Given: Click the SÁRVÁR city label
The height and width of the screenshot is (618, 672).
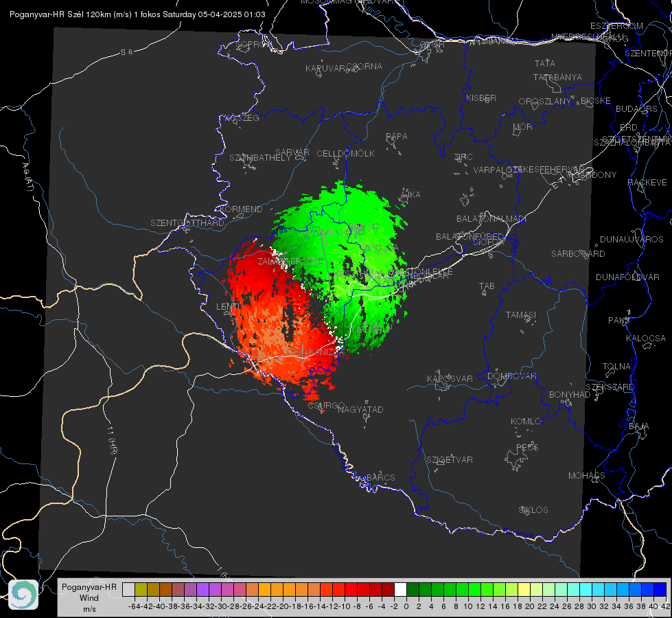Looking at the screenshot, I should click(x=292, y=152).
